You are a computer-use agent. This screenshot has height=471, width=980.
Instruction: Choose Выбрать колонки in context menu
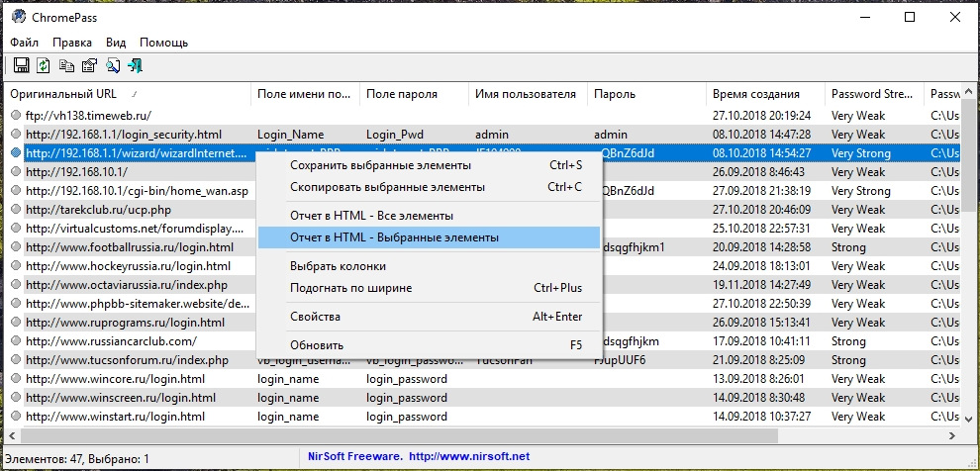[x=429, y=266]
